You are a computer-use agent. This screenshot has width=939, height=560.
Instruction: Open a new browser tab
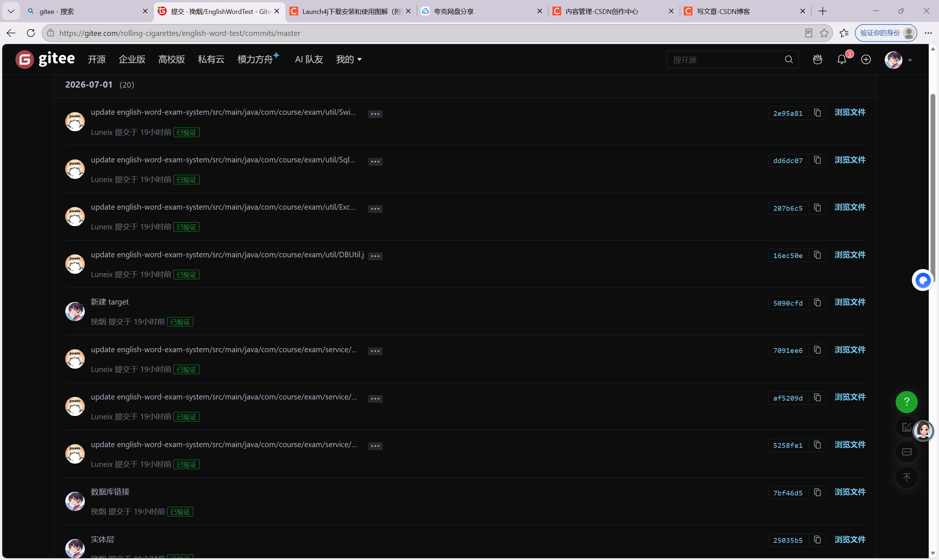pos(823,11)
